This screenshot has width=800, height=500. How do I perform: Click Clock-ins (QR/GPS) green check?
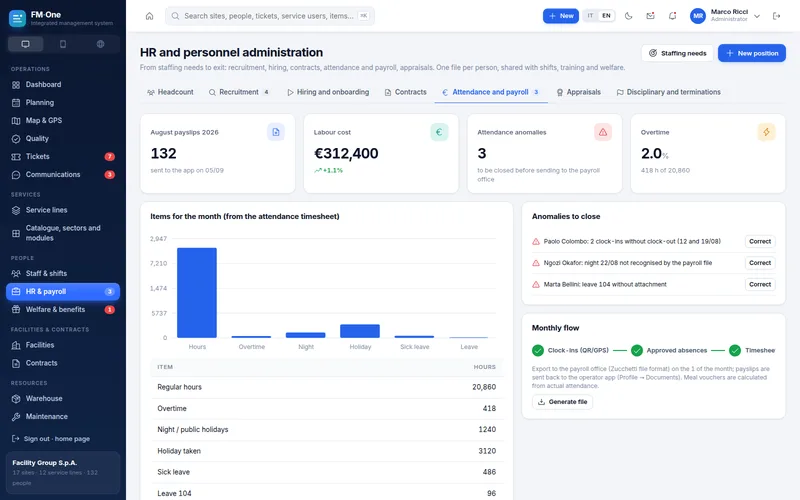(538, 351)
